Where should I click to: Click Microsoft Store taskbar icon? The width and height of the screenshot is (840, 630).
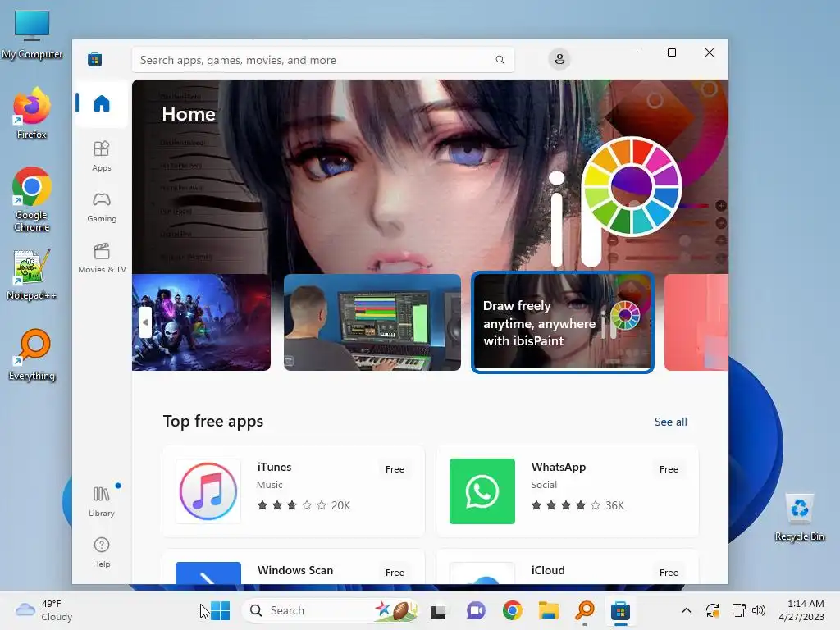620,611
